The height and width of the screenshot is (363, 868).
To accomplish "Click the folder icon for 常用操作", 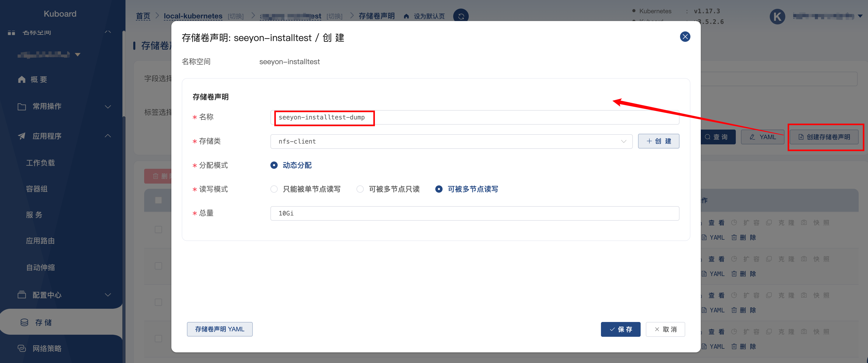I will pyautogui.click(x=22, y=107).
